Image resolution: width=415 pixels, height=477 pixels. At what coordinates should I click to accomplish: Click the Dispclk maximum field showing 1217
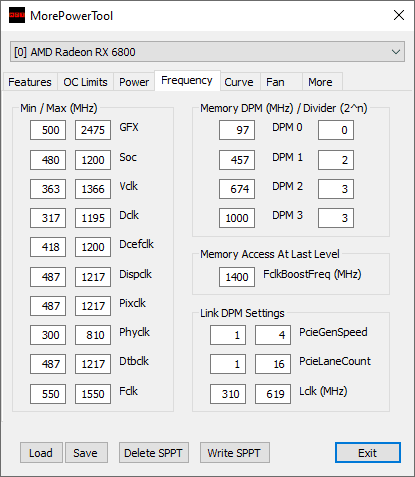93,277
